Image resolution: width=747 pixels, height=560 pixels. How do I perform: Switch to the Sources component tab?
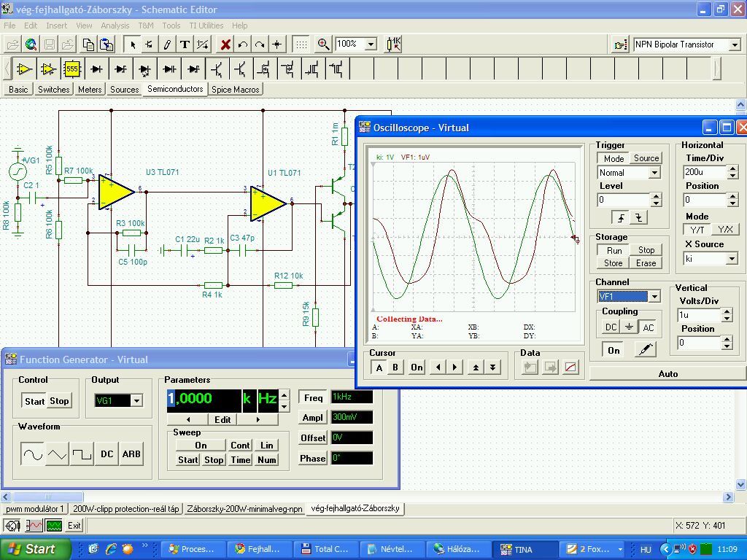coord(124,90)
